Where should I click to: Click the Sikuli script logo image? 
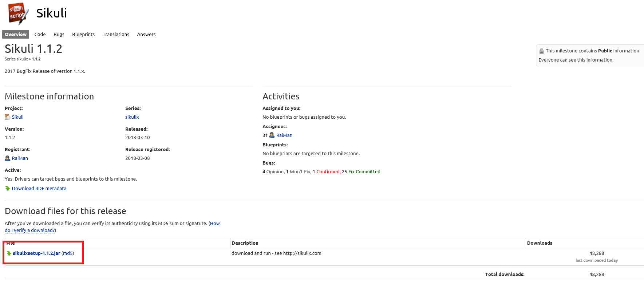coord(18,13)
